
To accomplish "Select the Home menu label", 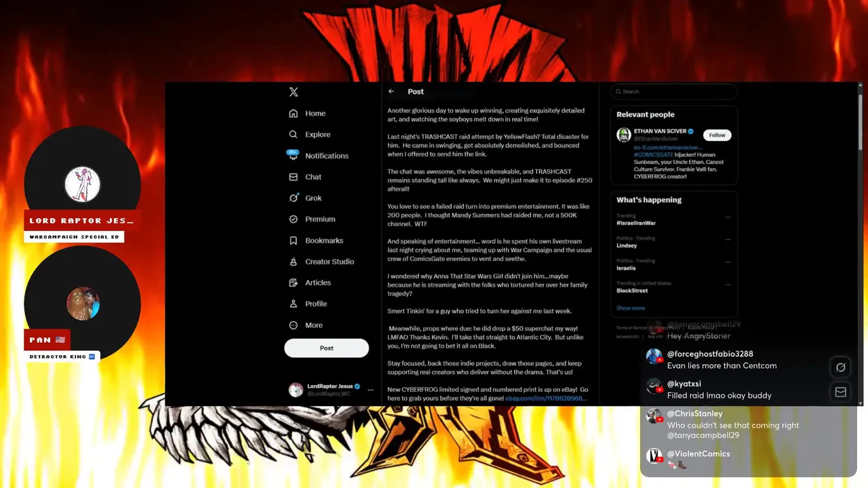I will point(315,113).
